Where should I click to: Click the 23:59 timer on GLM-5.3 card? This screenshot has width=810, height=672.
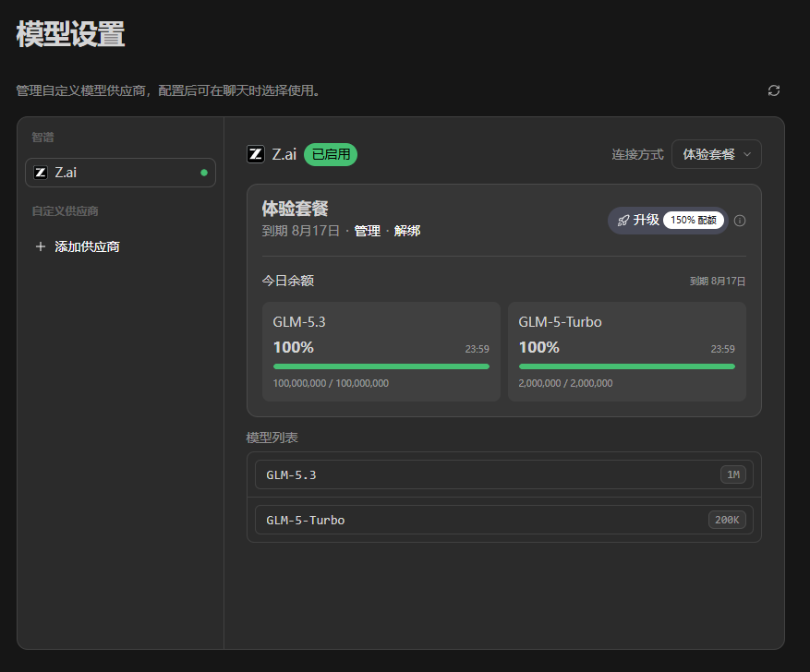pyautogui.click(x=477, y=350)
